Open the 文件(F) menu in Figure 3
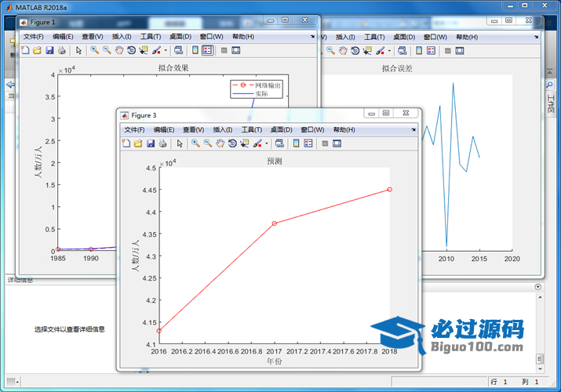Viewport: 561px width, 392px height. click(134, 129)
